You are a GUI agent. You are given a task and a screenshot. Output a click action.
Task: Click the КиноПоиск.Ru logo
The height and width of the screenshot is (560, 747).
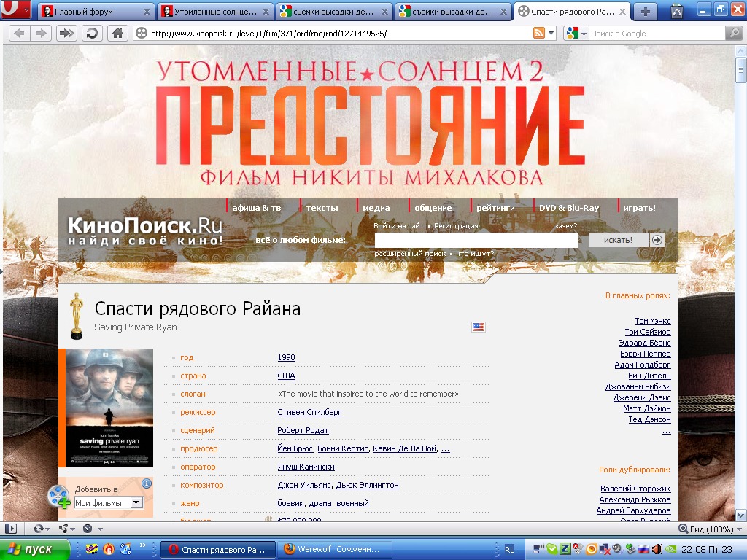(145, 231)
